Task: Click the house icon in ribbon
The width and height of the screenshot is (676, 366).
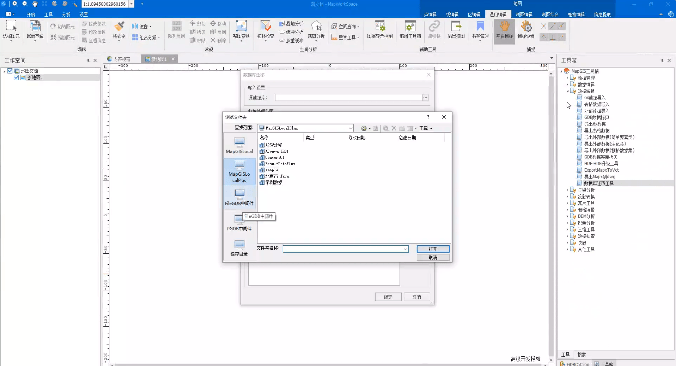Action: [316, 26]
